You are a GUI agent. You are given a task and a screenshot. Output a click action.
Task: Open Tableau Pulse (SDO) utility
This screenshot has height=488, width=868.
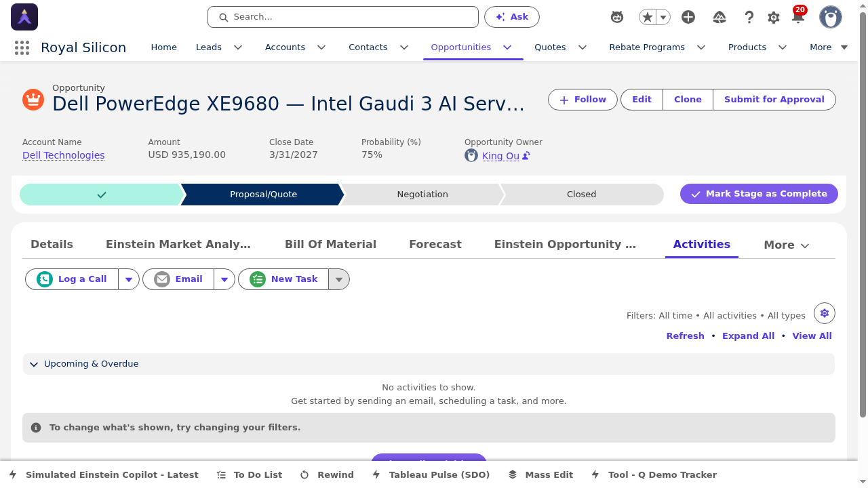(431, 474)
